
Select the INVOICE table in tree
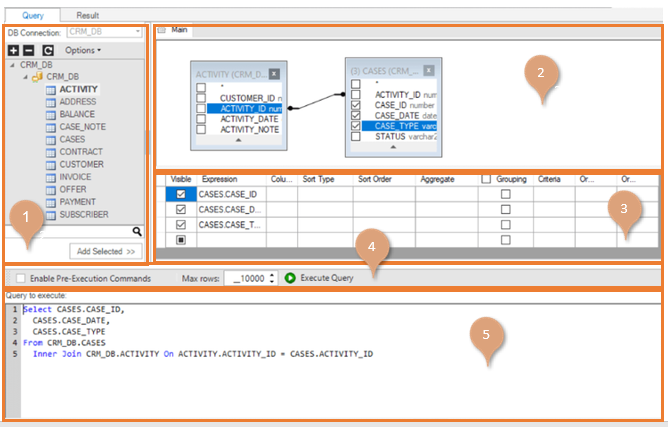77,177
